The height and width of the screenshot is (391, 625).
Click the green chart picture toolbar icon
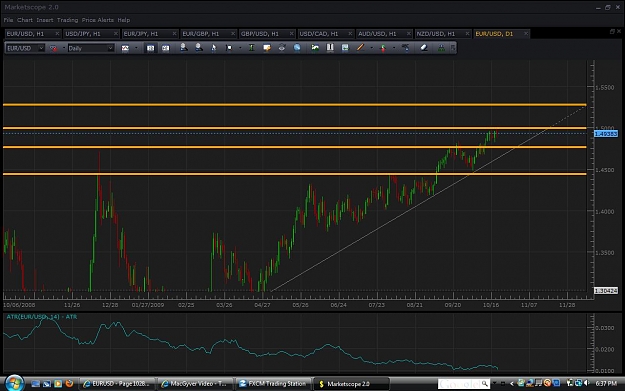(x=315, y=48)
